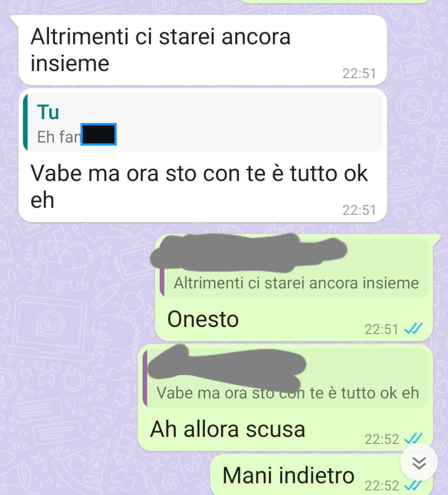Click the read ticks on "Mani indietro"
This screenshot has width=448, height=495.
click(413, 485)
